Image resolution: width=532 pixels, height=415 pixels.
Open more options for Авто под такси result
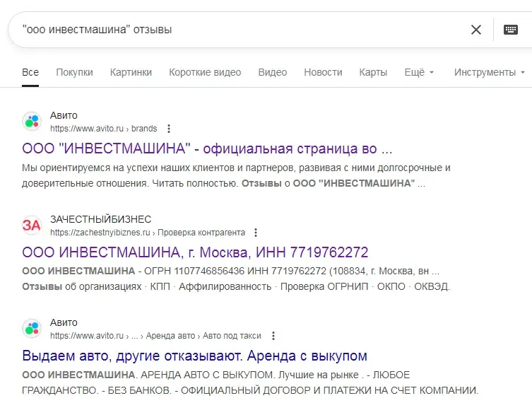273,336
